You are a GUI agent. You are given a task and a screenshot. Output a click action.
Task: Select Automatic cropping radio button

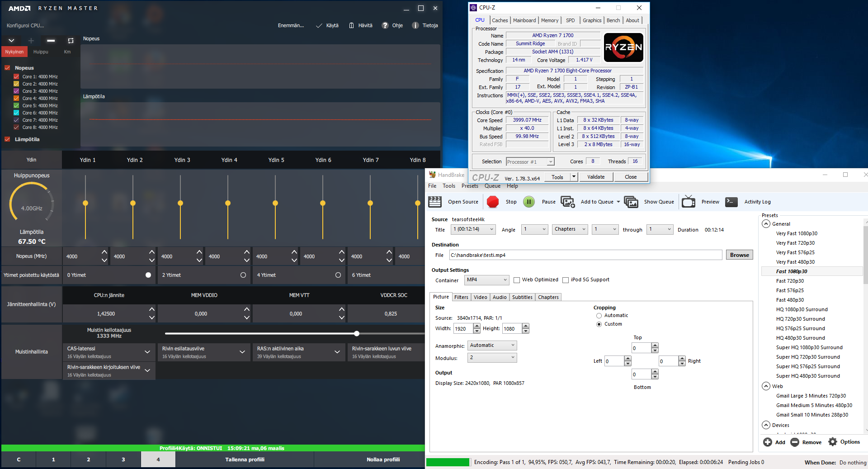pyautogui.click(x=599, y=316)
